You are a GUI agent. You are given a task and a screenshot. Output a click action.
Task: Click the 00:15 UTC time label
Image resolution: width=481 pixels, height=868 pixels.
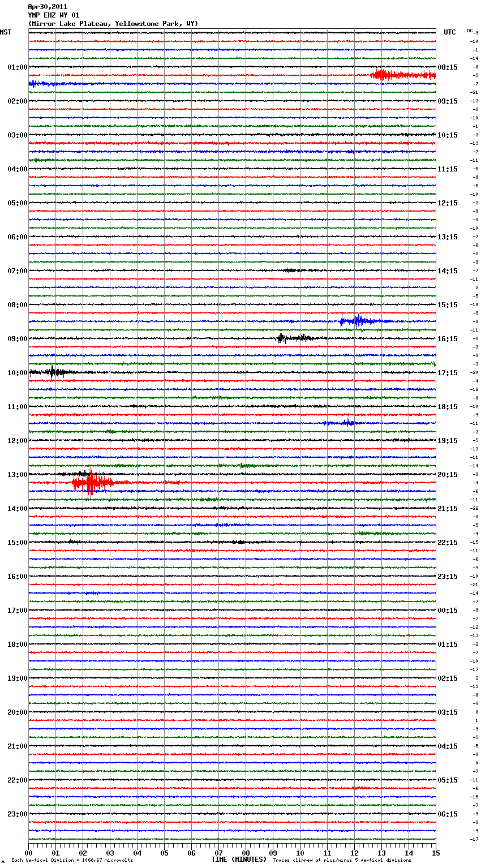click(448, 611)
